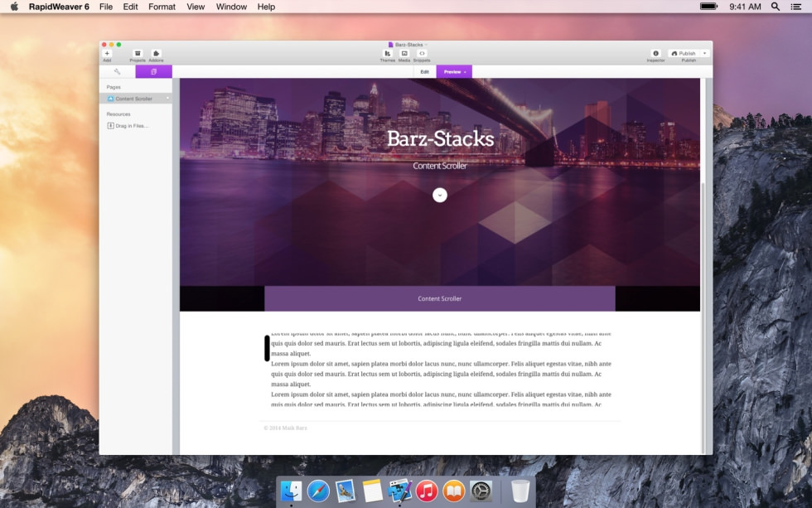Select the purple pages sidebar tab
Image resolution: width=812 pixels, height=508 pixels.
(154, 71)
